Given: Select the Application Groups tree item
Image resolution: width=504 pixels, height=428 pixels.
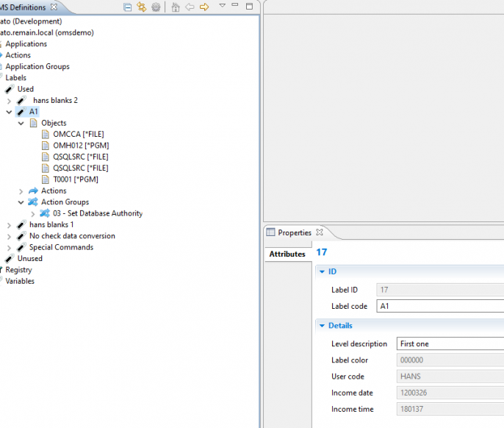Looking at the screenshot, I should [37, 66].
